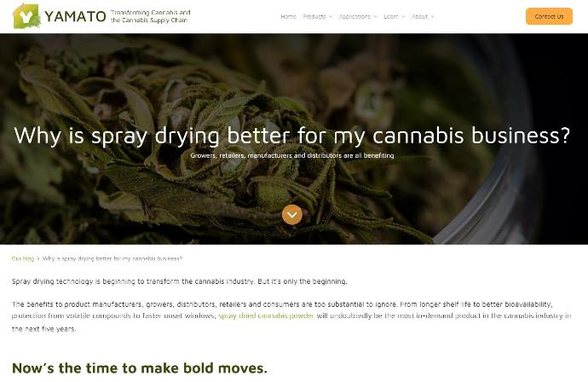Viewport: 588px width, 382px height.
Task: Click the paragraph starting The benefits to product manufacturers
Action: (x=291, y=316)
